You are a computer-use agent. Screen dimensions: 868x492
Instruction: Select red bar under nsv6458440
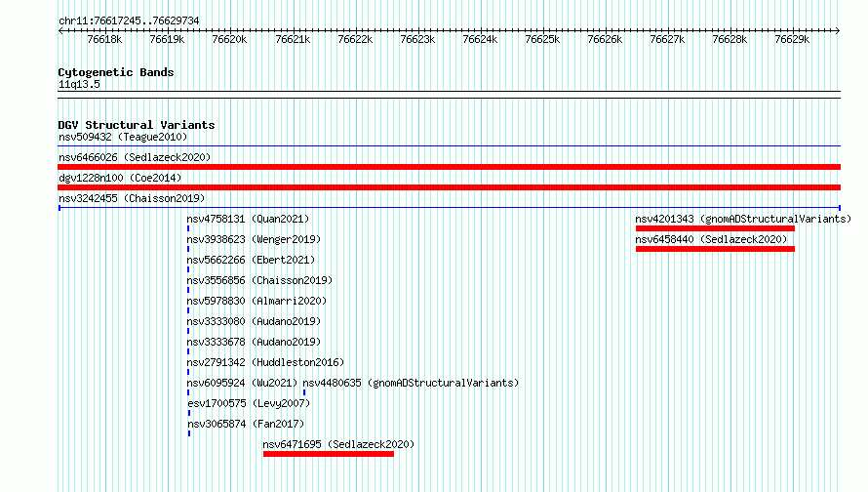[x=715, y=249]
